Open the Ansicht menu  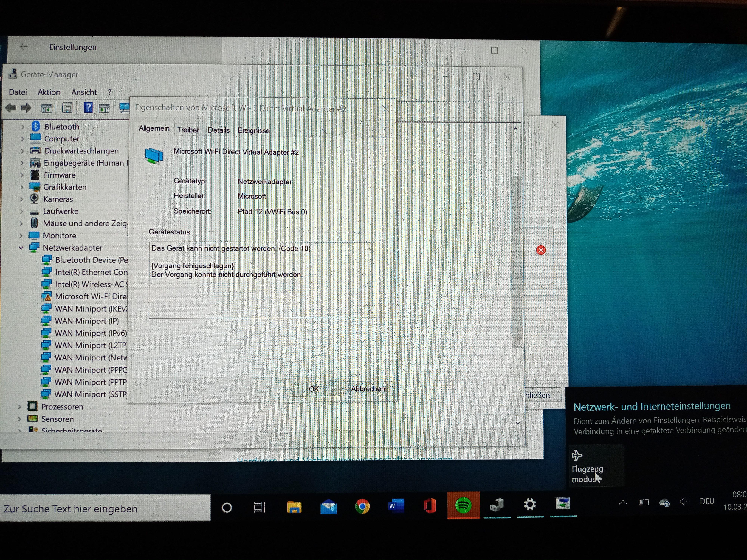point(84,92)
